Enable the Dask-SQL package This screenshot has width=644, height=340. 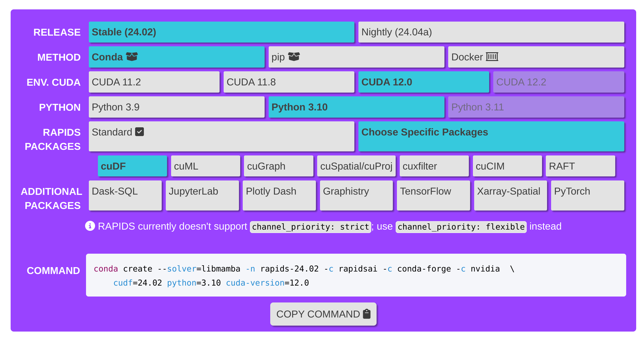pyautogui.click(x=125, y=195)
